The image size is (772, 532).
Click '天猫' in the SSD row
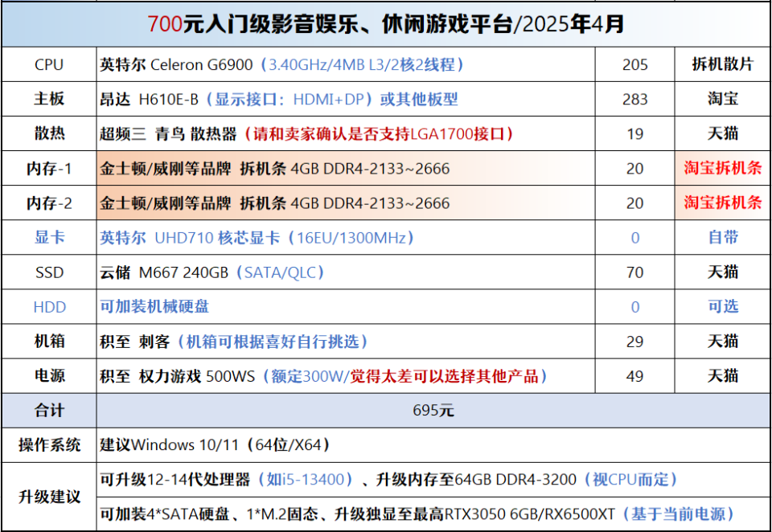(x=722, y=272)
